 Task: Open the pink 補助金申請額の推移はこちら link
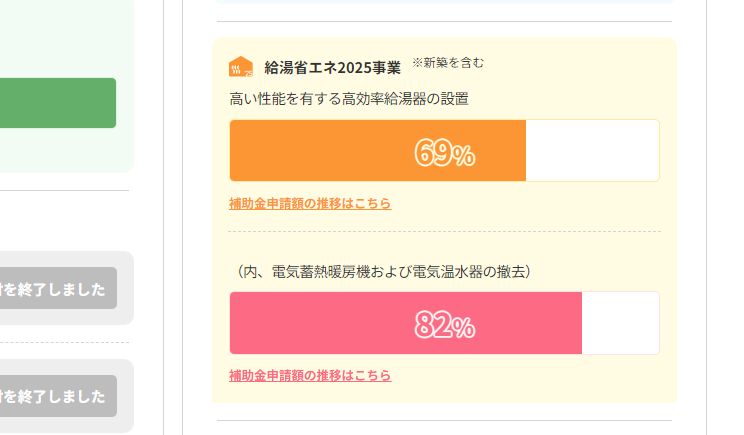point(310,376)
